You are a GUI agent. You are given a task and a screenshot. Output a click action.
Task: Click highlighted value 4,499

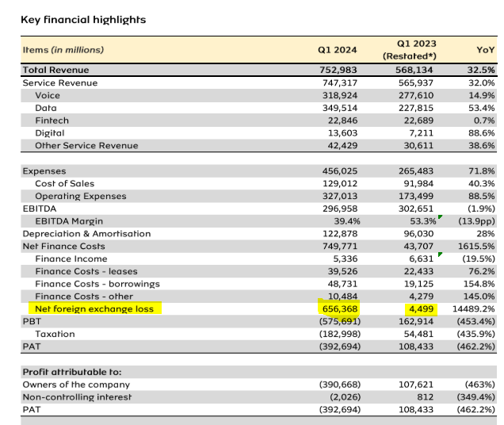tap(421, 309)
